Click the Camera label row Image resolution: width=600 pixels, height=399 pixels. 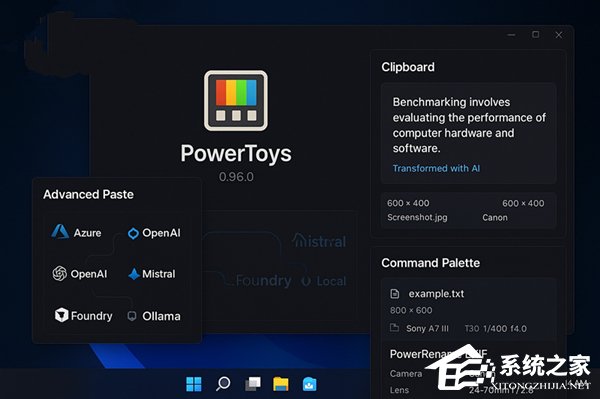pos(406,374)
